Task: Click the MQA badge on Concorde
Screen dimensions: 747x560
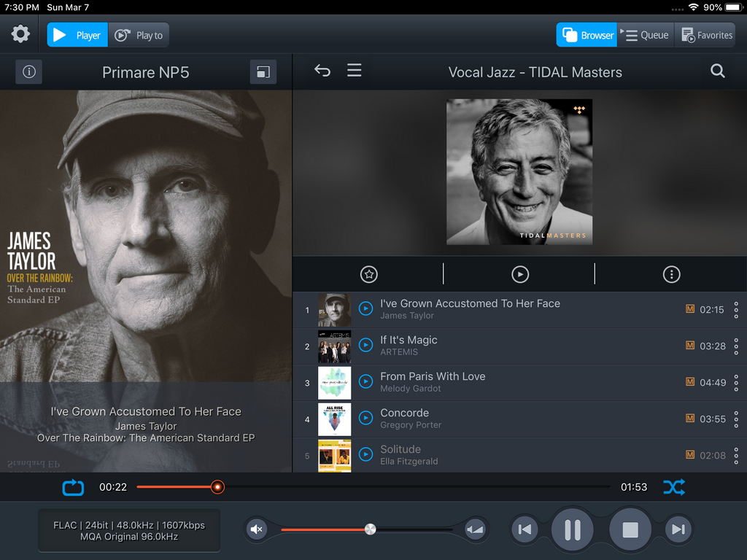Action: click(x=690, y=418)
